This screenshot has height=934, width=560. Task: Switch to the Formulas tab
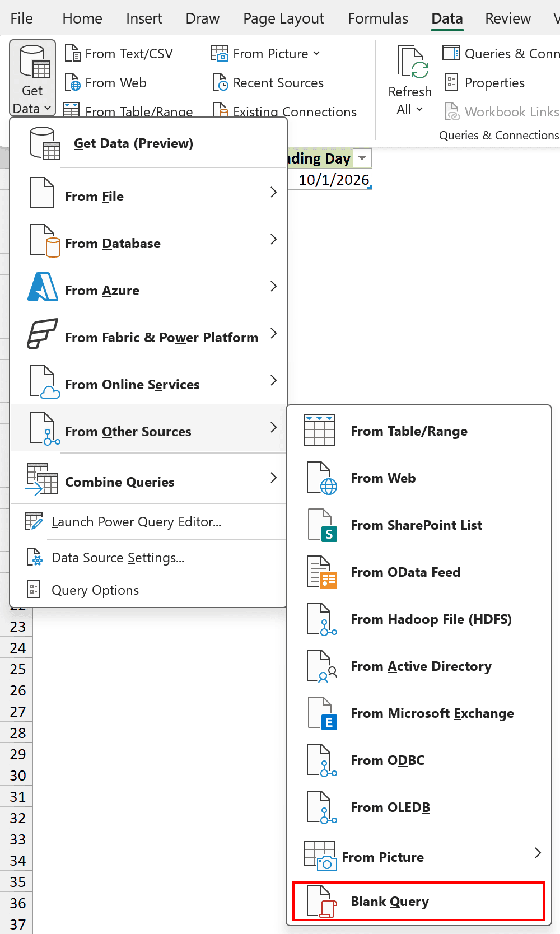(x=378, y=18)
